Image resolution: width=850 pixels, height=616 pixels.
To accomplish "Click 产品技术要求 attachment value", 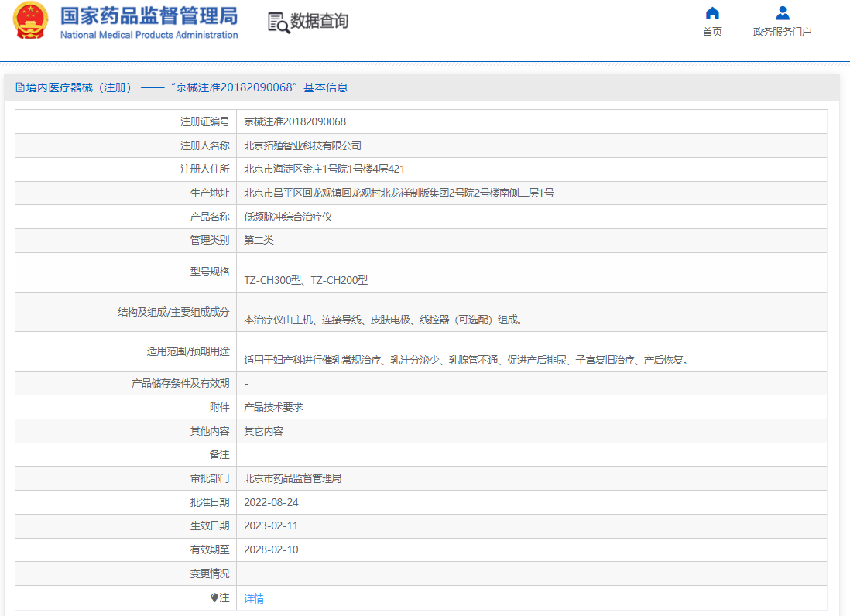I will point(273,407).
